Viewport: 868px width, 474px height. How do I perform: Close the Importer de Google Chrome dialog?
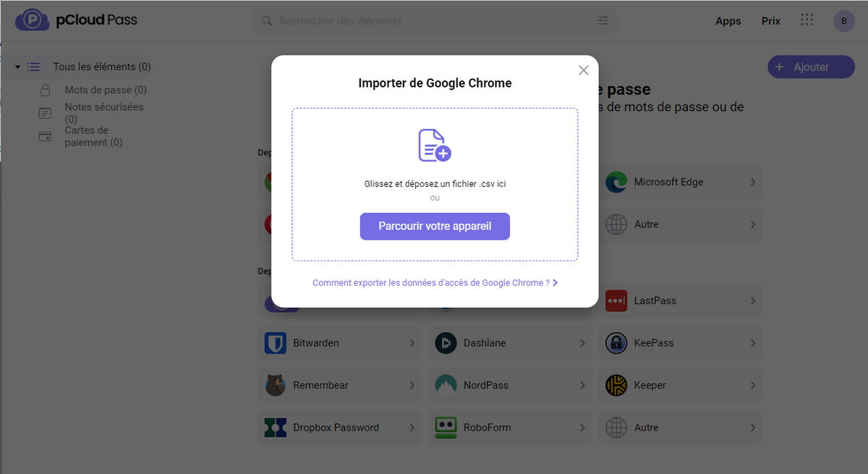tap(584, 70)
